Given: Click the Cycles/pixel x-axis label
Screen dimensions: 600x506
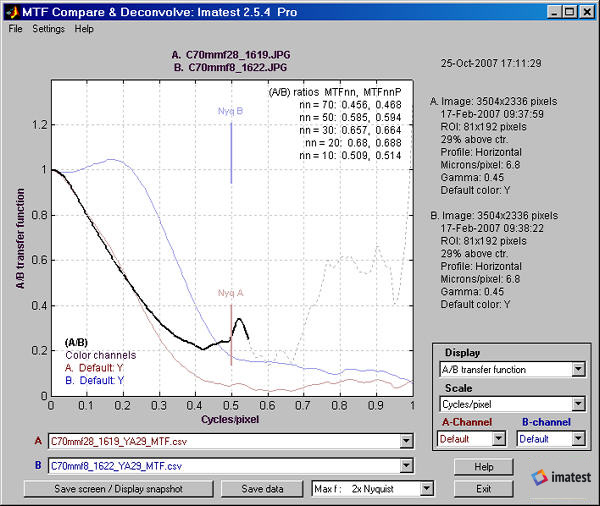Looking at the screenshot, I should [230, 419].
